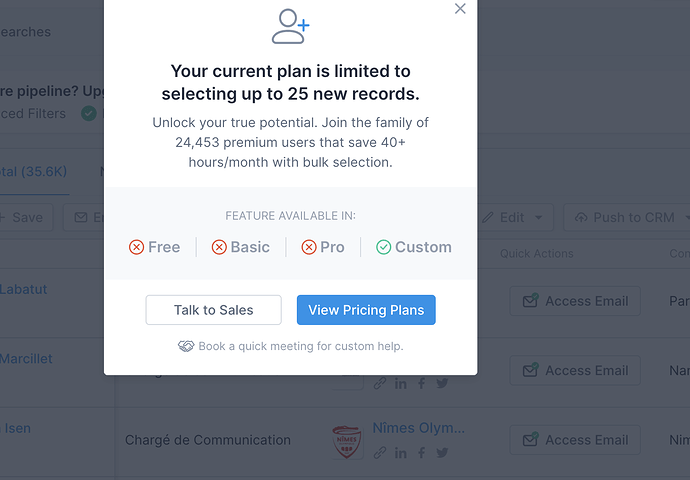The image size is (690, 480).
Task: Expand the Edit dropdown
Action: click(x=515, y=217)
